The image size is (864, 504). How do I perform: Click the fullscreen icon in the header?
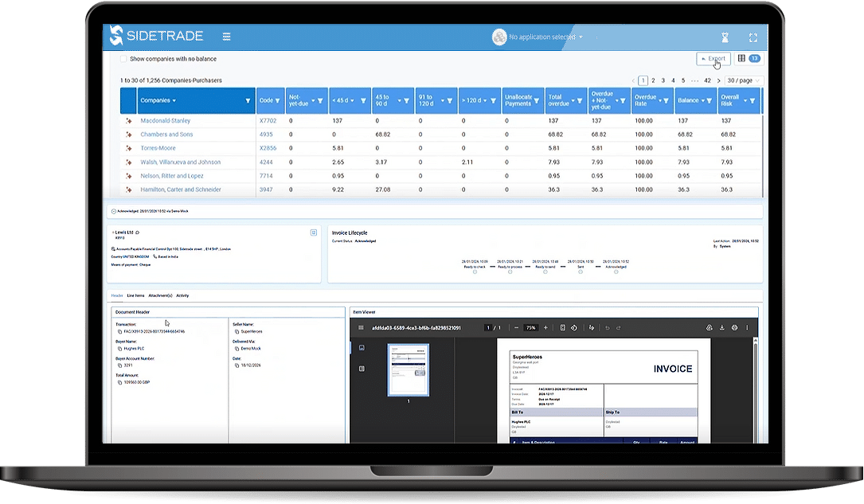pyautogui.click(x=753, y=37)
